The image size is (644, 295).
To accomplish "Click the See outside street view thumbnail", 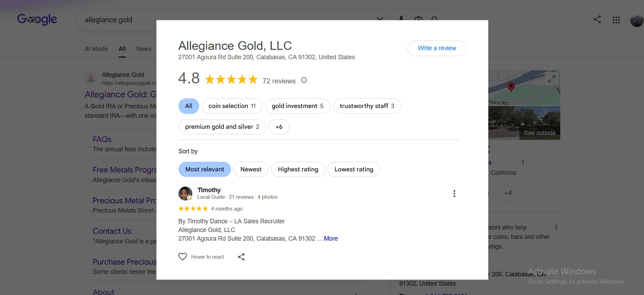I will (x=524, y=123).
